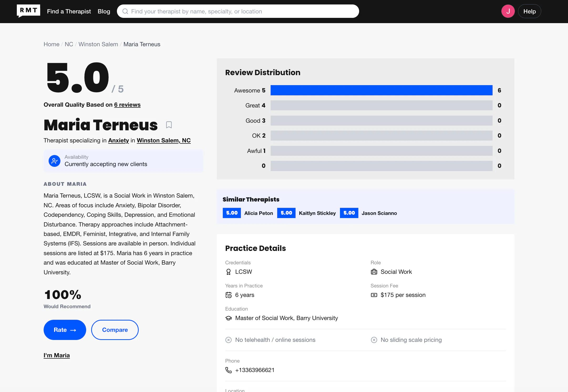Go to Winston Salem breadcrumb
Image resolution: width=568 pixels, height=392 pixels.
[x=98, y=44]
